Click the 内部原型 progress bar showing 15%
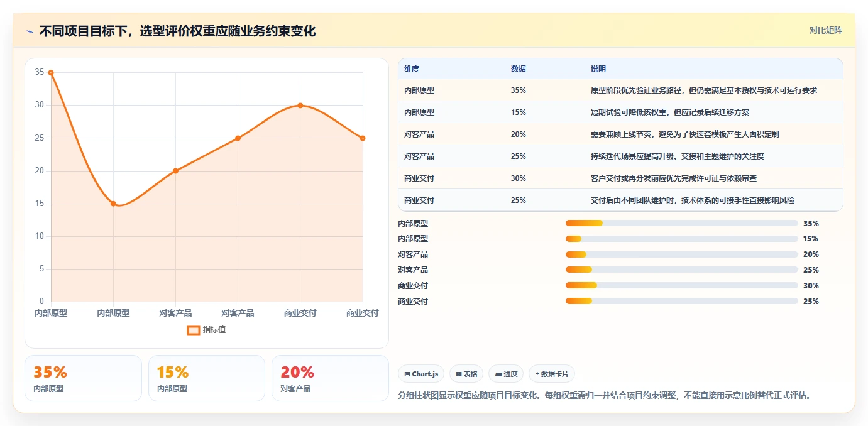Screen dimensions: 868x426 [x=682, y=239]
